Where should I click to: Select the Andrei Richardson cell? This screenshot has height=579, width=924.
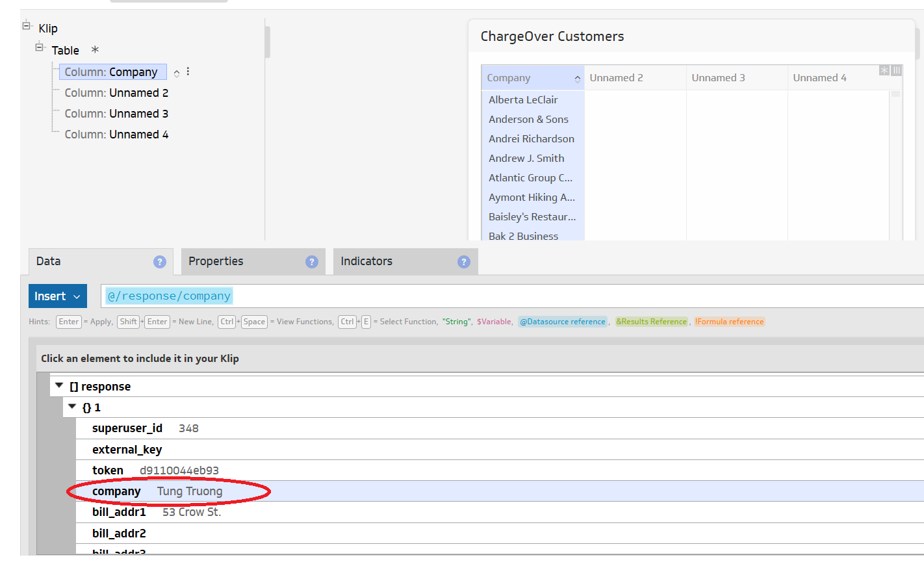(x=533, y=139)
